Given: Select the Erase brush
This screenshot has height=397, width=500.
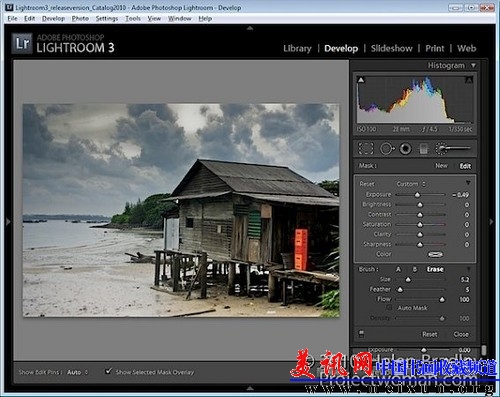Looking at the screenshot, I should coord(435,269).
